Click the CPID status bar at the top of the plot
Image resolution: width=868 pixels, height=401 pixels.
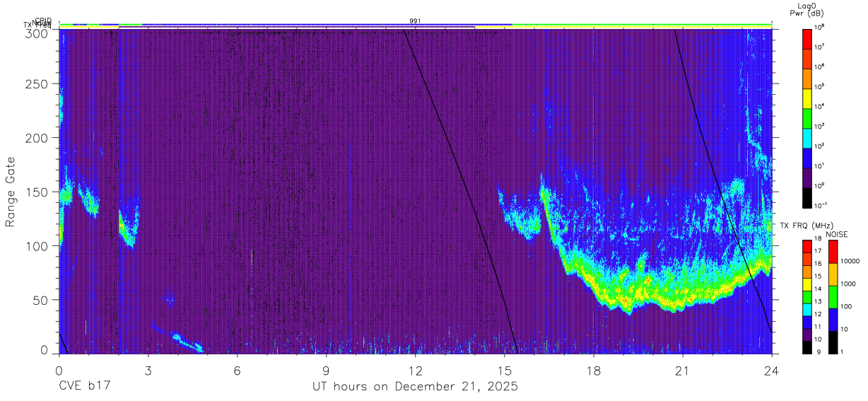[416, 24]
